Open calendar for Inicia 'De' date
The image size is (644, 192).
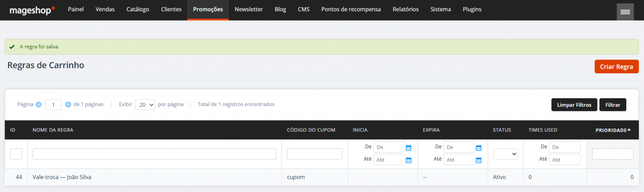pyautogui.click(x=409, y=148)
